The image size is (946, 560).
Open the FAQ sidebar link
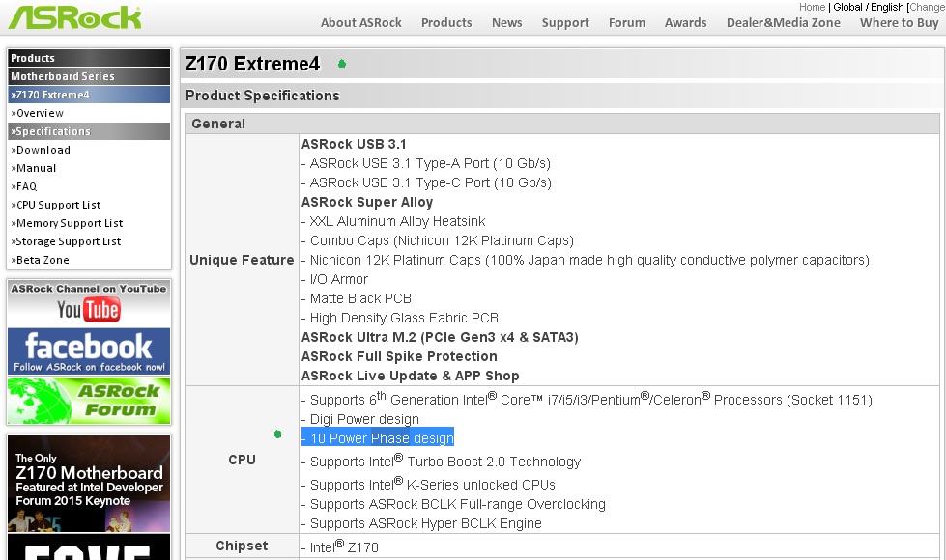pyautogui.click(x=24, y=186)
